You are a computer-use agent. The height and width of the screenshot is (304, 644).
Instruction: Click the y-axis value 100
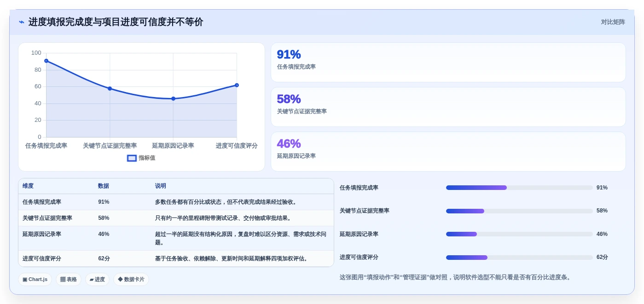click(36, 53)
